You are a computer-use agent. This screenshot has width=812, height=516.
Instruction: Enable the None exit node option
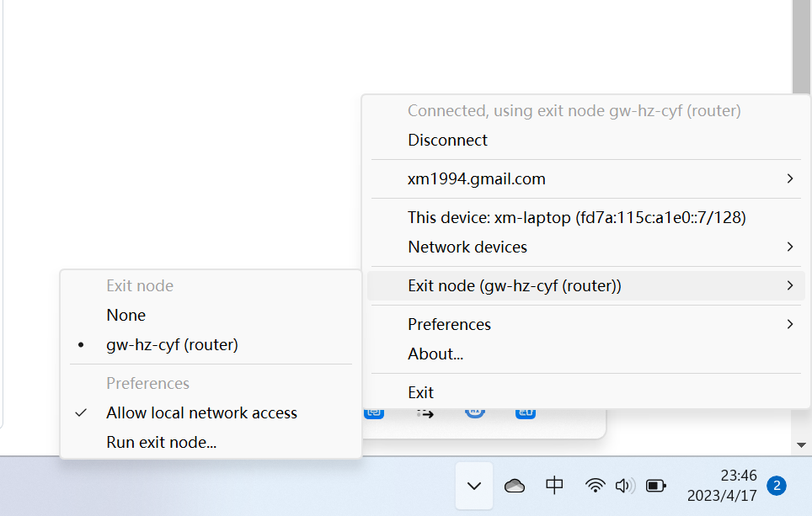tap(126, 315)
